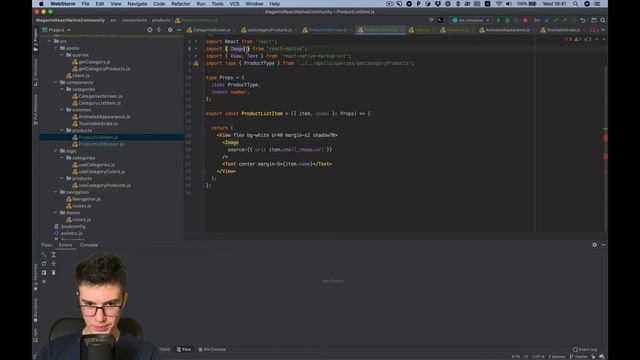
Task: Open macOS Spotlight search icon
Action: click(x=576, y=4)
